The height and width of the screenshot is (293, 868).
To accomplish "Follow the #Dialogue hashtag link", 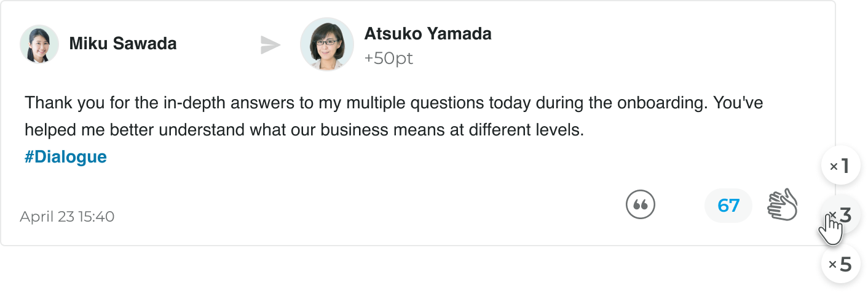I will (x=66, y=157).
